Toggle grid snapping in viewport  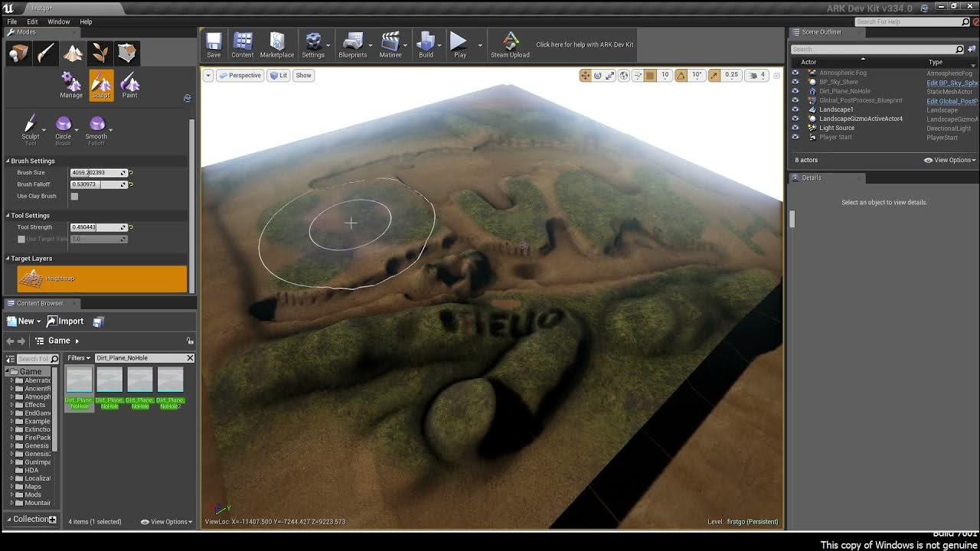click(x=650, y=75)
